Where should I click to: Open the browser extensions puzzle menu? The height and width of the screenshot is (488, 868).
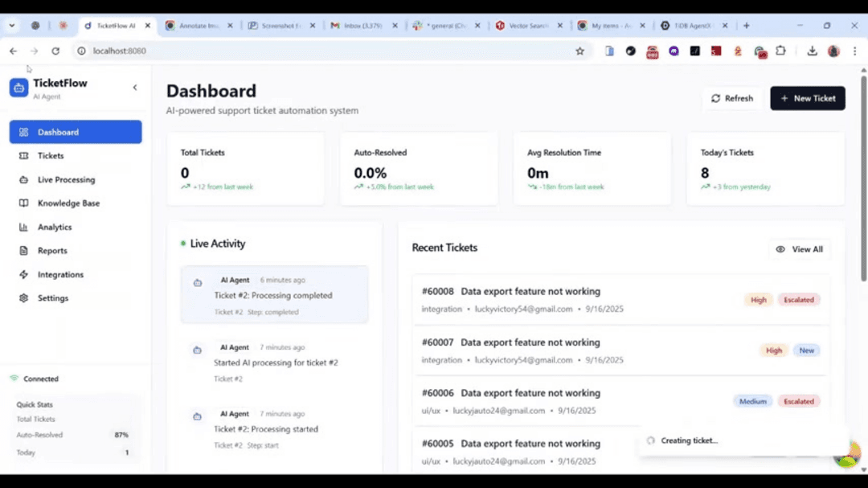pos(780,51)
